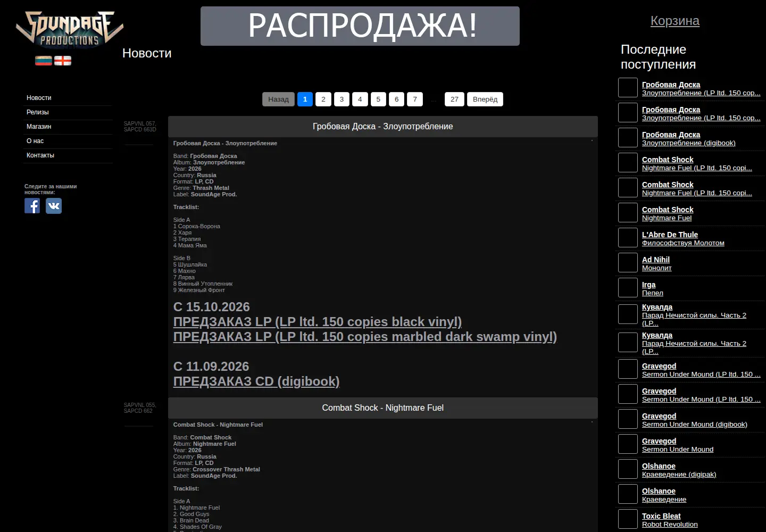Open the Combat Shock Nightmare Fuel plain sidebar link
The height and width of the screenshot is (532, 766).
[x=667, y=218]
